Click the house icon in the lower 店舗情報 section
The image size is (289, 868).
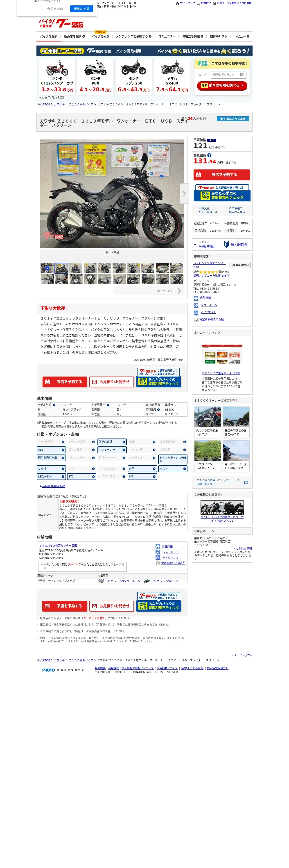(x=158, y=546)
